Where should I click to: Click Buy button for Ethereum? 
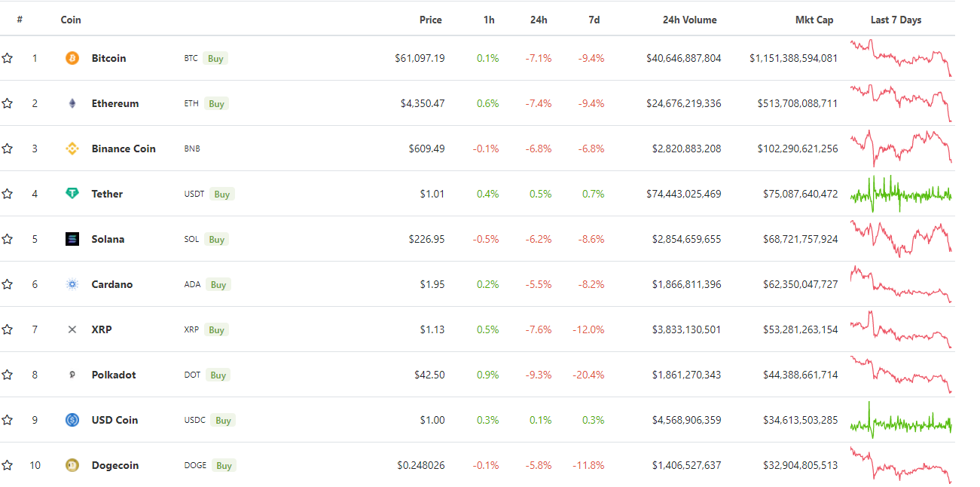pos(216,103)
